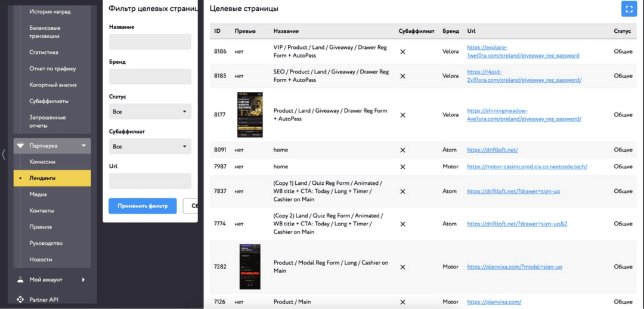Select Лендинги in the sidebar

(52, 178)
